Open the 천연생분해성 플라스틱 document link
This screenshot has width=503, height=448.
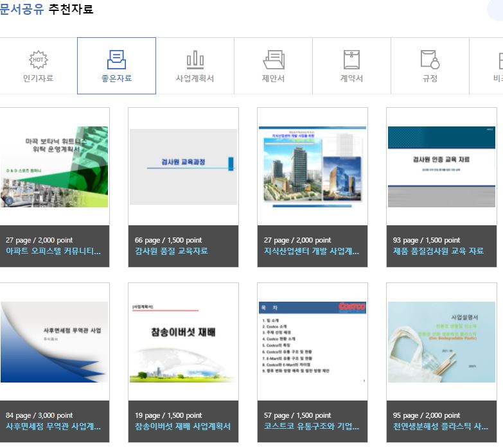point(441,426)
